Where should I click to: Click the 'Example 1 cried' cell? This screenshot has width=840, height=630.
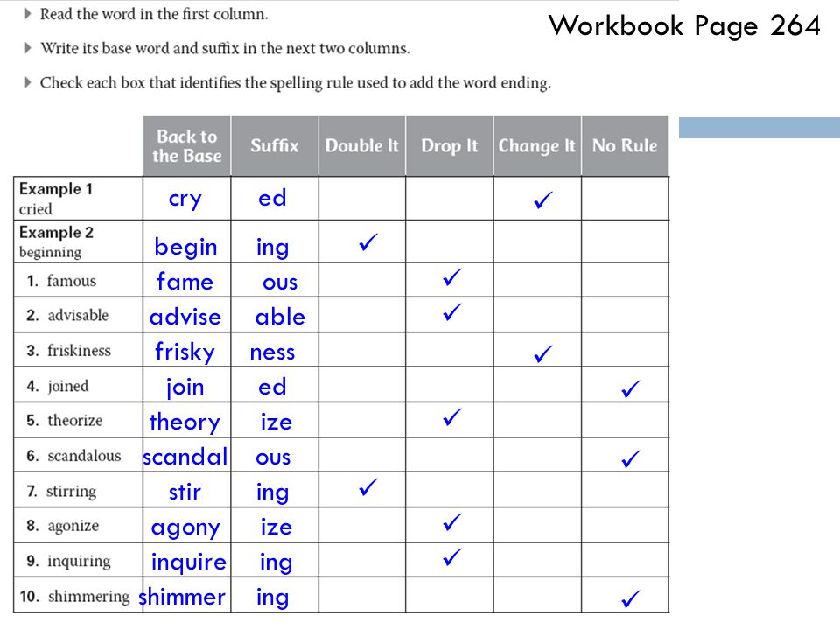tap(79, 199)
